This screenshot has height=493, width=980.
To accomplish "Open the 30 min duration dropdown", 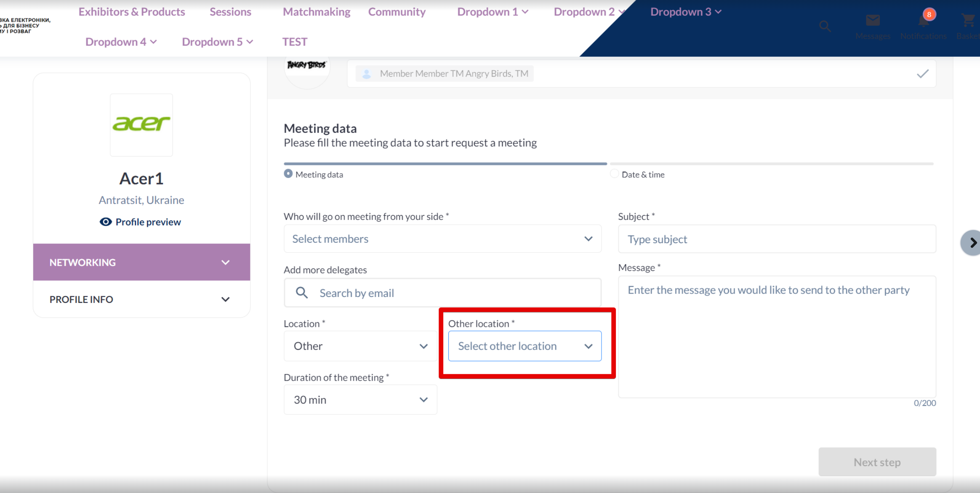I will tap(360, 400).
